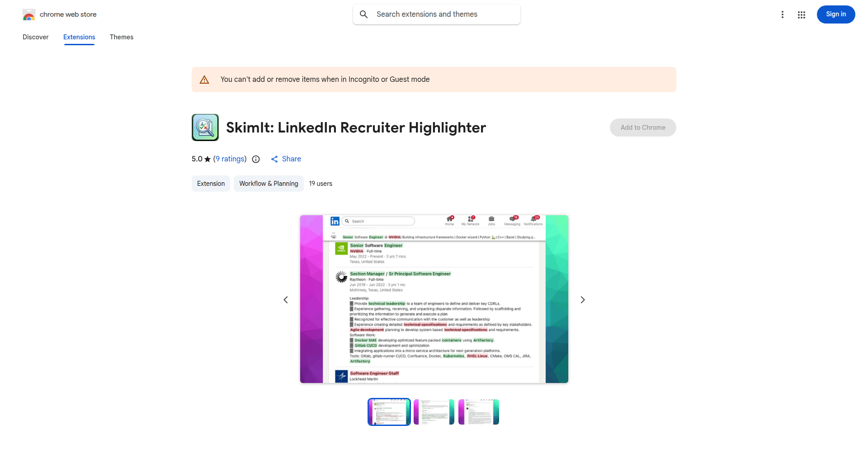
Task: Click the Sign in button
Action: click(836, 14)
